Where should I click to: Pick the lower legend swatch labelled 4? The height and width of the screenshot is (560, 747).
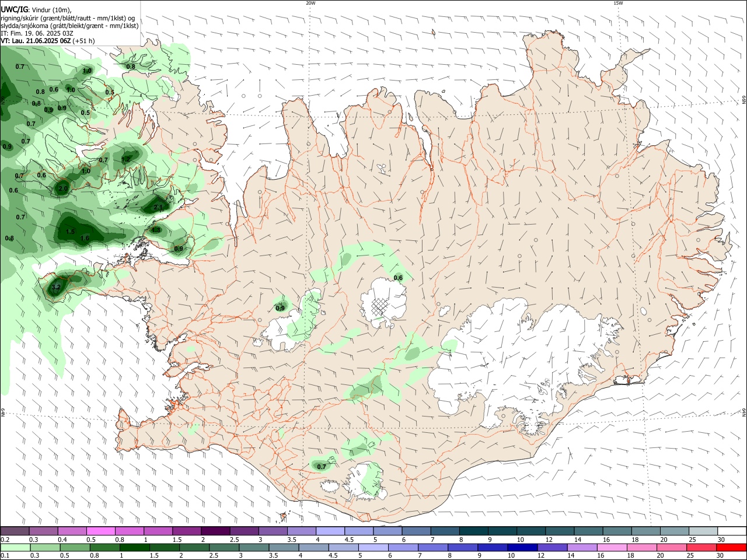coord(313,547)
